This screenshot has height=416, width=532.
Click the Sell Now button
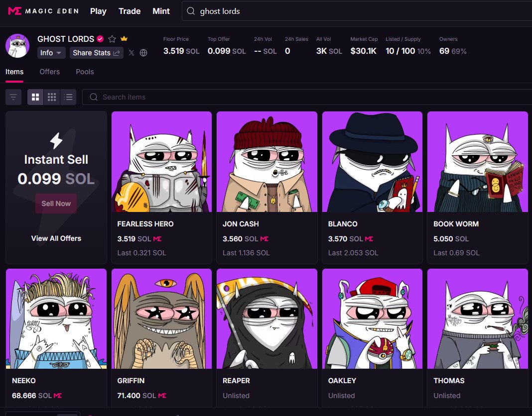click(56, 204)
